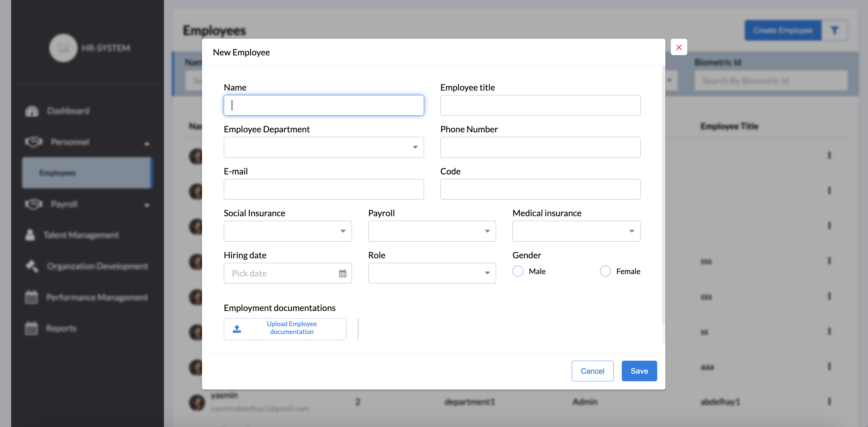Close the New Employee dialog with the red X

click(x=679, y=47)
